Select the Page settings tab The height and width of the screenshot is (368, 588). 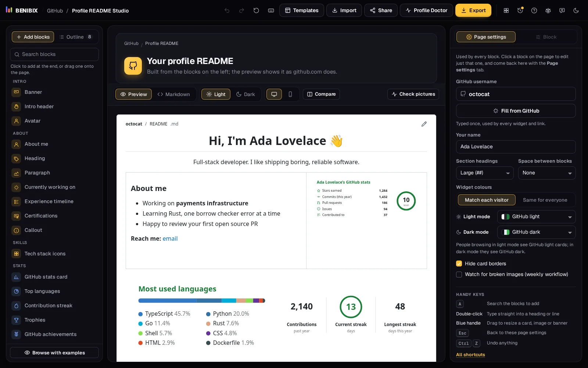[x=486, y=37]
